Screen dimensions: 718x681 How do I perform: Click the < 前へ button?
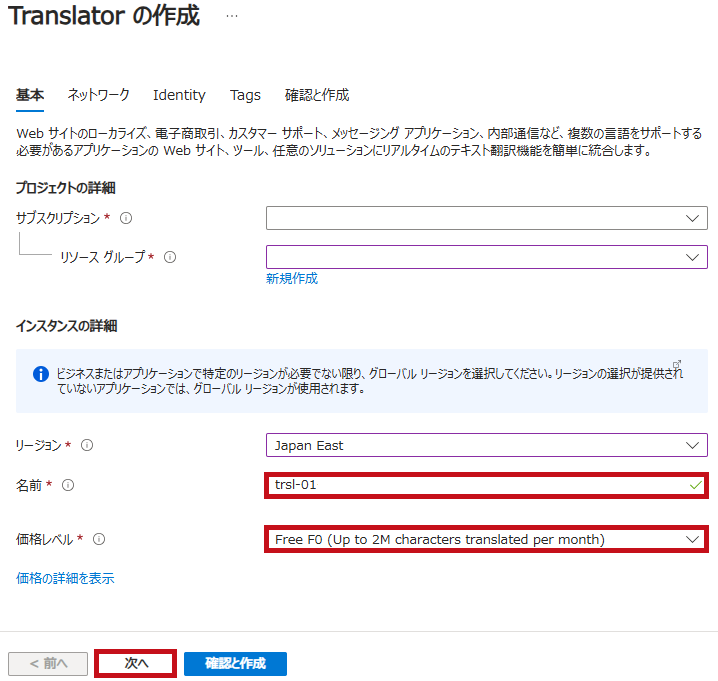pos(48,664)
